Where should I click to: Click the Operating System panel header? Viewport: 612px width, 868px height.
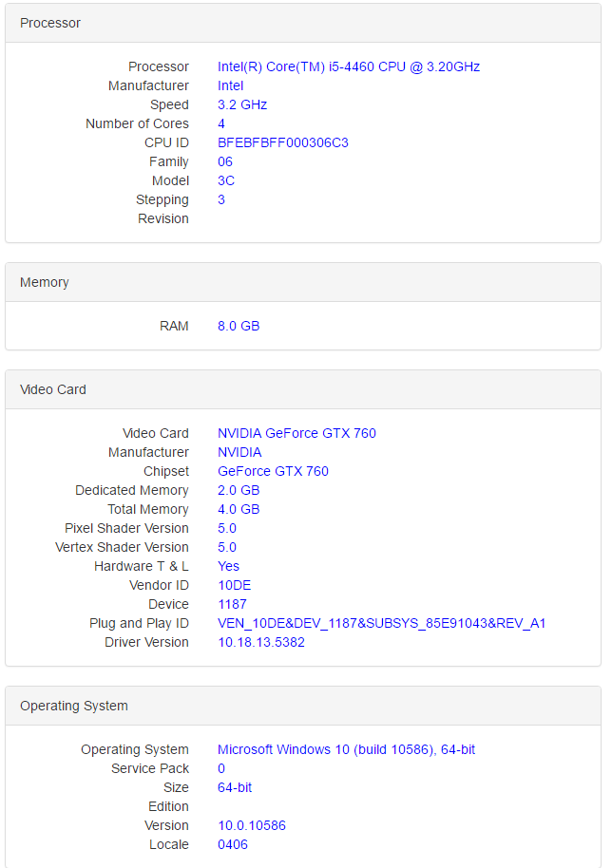point(74,706)
